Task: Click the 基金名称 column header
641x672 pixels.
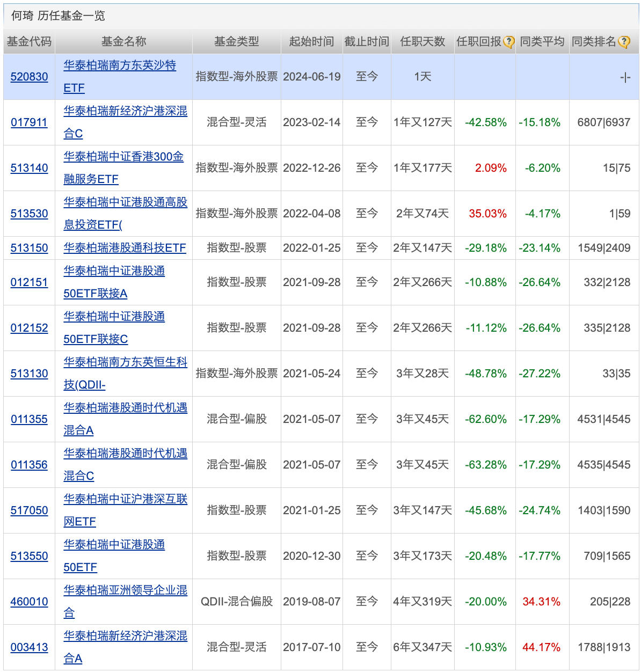Action: tap(123, 42)
